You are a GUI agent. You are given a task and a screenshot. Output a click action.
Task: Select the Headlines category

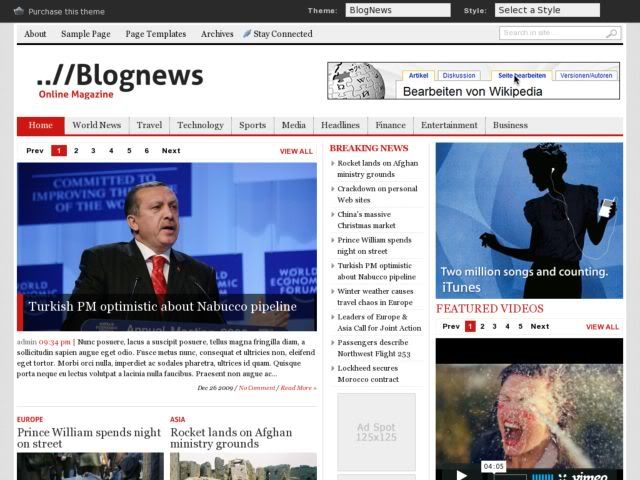click(x=340, y=125)
